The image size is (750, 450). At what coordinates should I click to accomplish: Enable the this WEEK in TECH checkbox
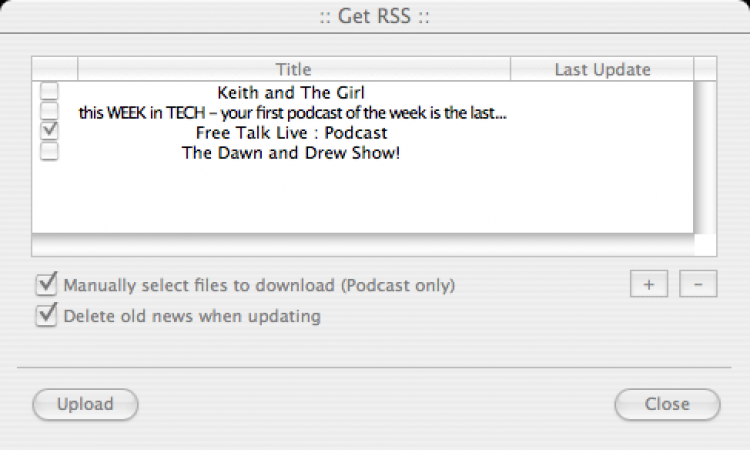[49, 112]
